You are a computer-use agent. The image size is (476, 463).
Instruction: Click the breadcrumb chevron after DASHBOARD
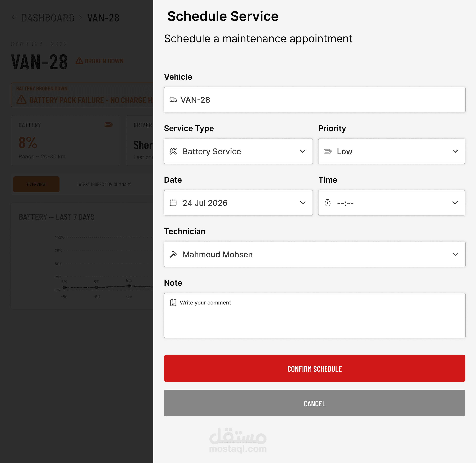click(80, 17)
